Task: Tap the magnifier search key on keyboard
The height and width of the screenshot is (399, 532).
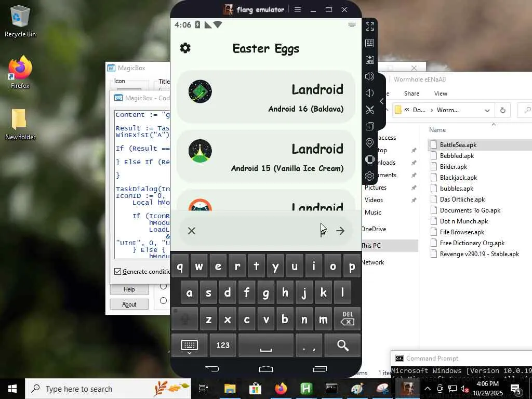Action: tap(343, 345)
